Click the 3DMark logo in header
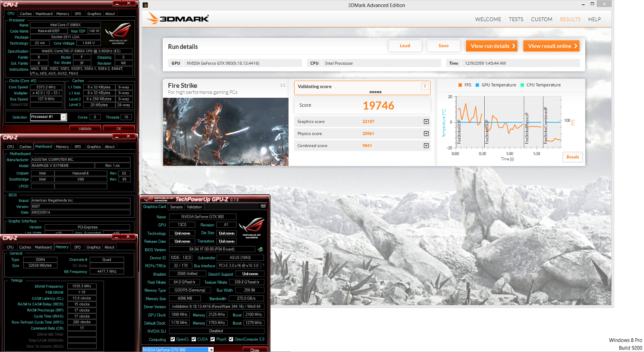The image size is (644, 352). [178, 18]
